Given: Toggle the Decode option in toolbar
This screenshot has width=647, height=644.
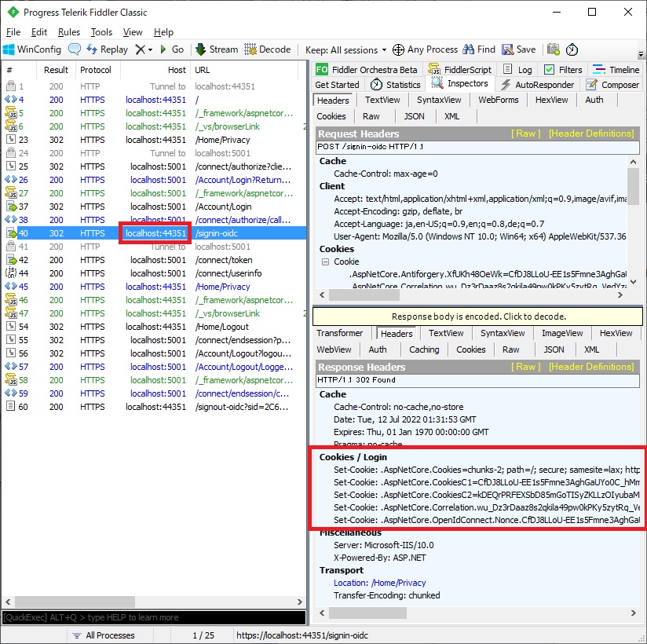Looking at the screenshot, I should [268, 49].
